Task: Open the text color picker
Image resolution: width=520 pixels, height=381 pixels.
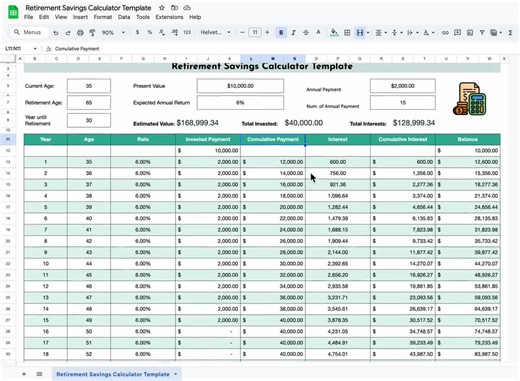Action: tap(318, 33)
